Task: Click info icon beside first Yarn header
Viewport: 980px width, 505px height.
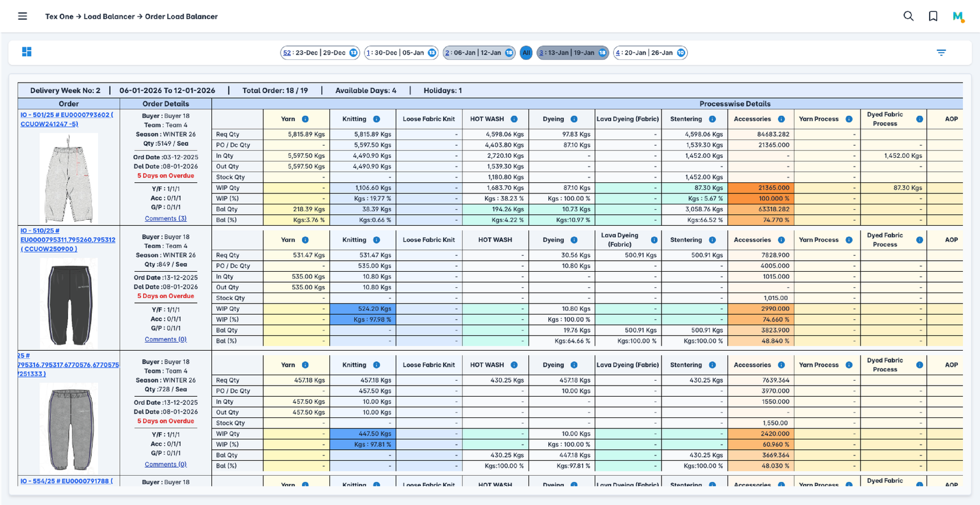Action: point(305,119)
